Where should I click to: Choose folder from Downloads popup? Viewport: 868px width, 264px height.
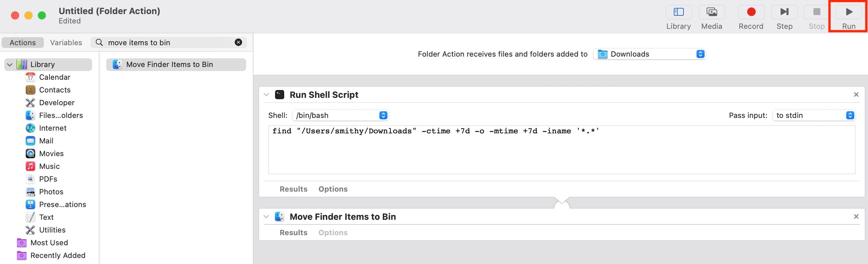point(649,54)
